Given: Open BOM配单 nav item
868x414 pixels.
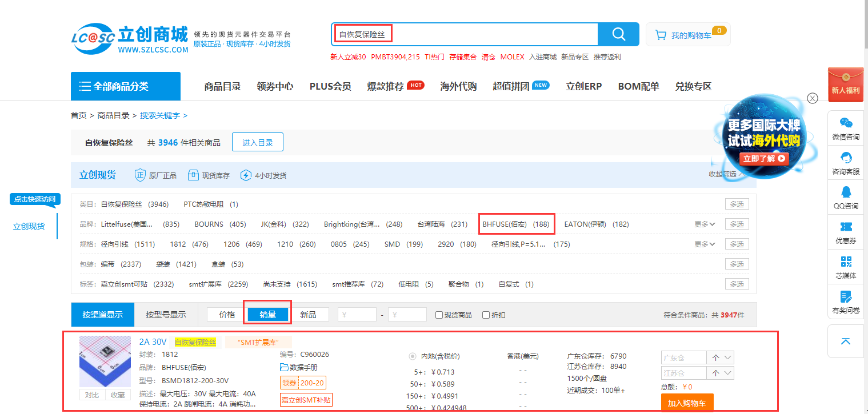Looking at the screenshot, I should (x=638, y=86).
